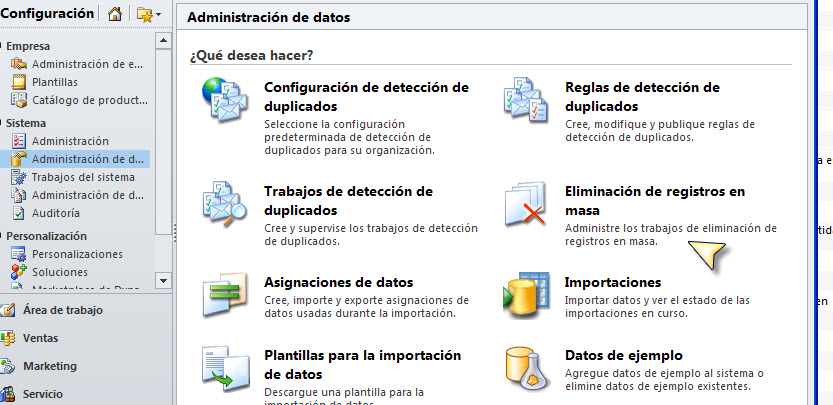Click the Ventas module icon
The image size is (833, 405).
coord(7,338)
